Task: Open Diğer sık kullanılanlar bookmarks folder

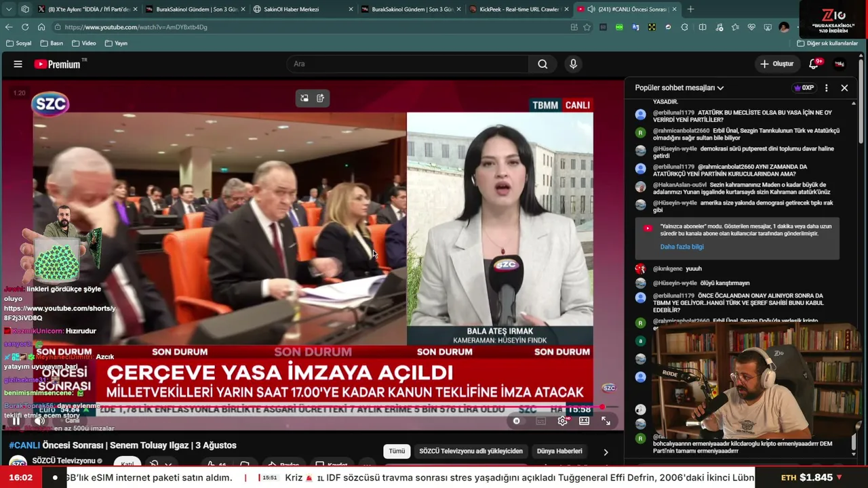Action: (828, 43)
